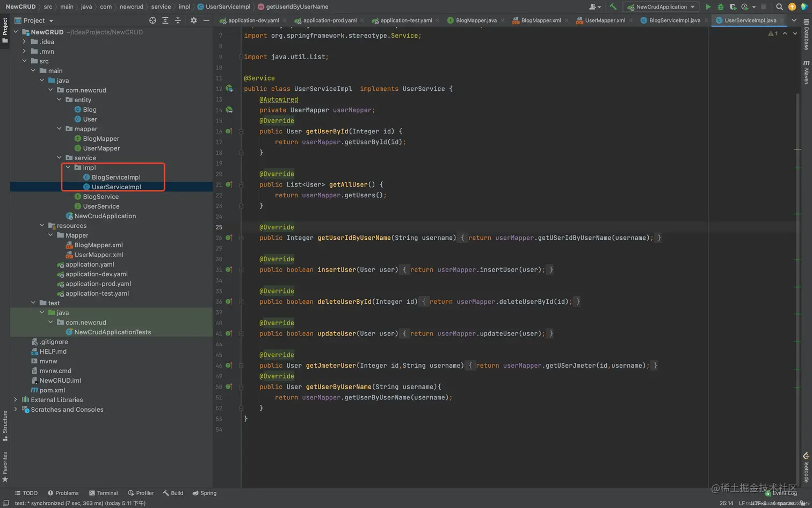This screenshot has height=508, width=812.
Task: Unfold deleteUserById method at line 36
Action: click(241, 302)
